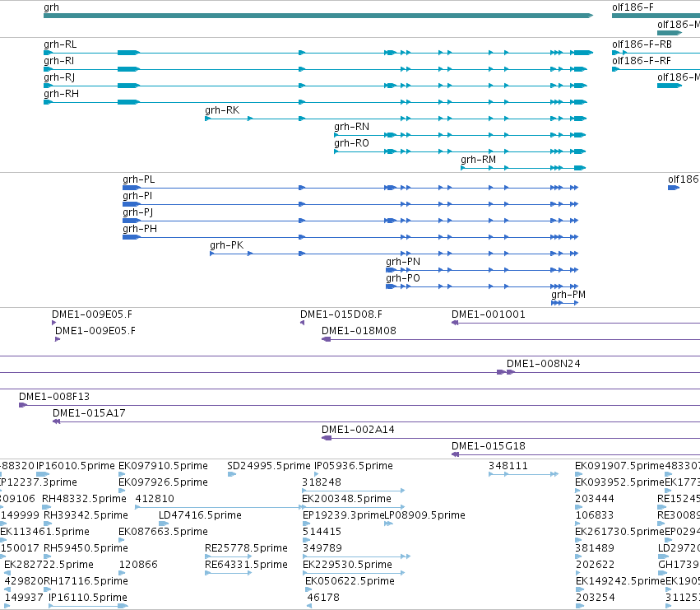
Task: Select the 348111 feature
Action: (x=508, y=466)
